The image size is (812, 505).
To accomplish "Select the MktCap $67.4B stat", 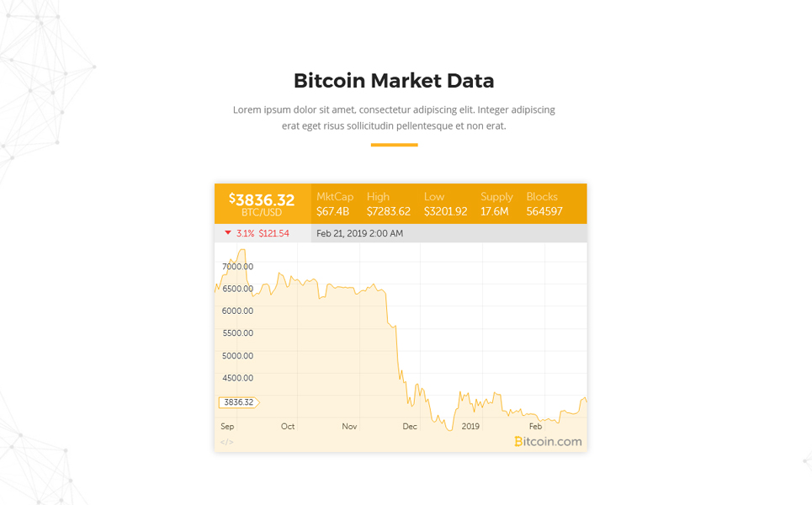I will click(x=335, y=204).
